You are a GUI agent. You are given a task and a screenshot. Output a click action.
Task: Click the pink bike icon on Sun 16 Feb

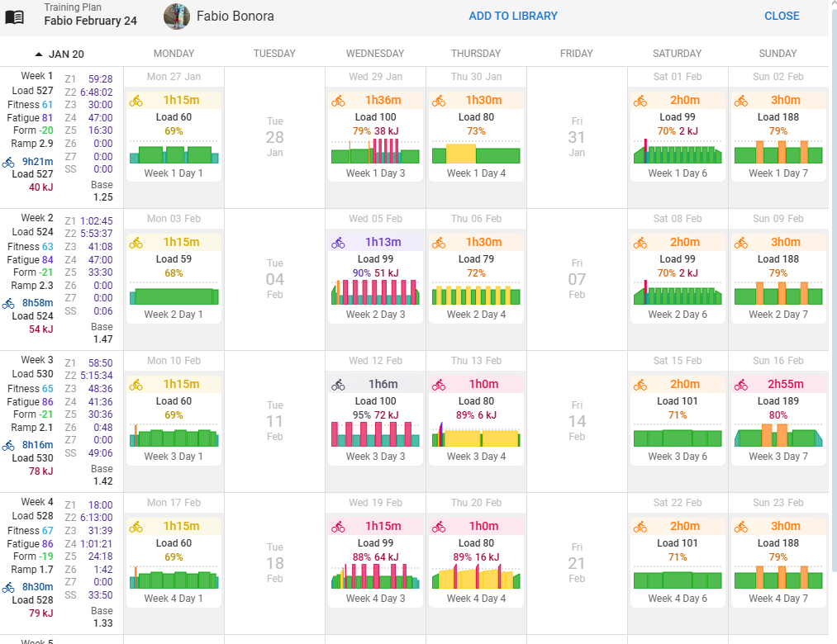(x=740, y=385)
